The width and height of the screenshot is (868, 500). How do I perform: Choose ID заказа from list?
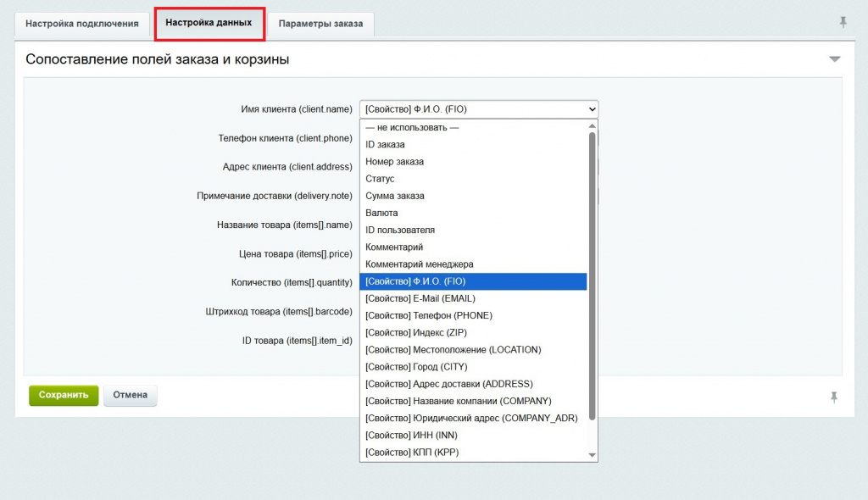(385, 144)
